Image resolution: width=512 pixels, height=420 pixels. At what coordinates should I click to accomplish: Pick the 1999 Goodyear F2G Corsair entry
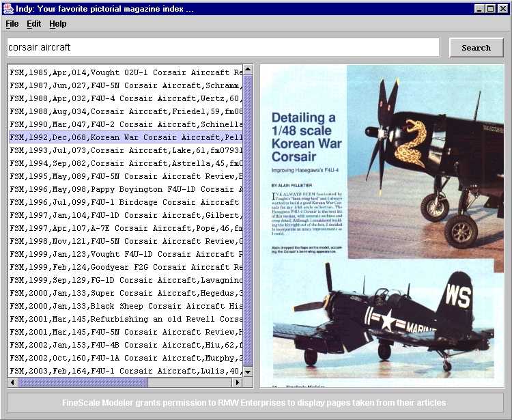126,267
